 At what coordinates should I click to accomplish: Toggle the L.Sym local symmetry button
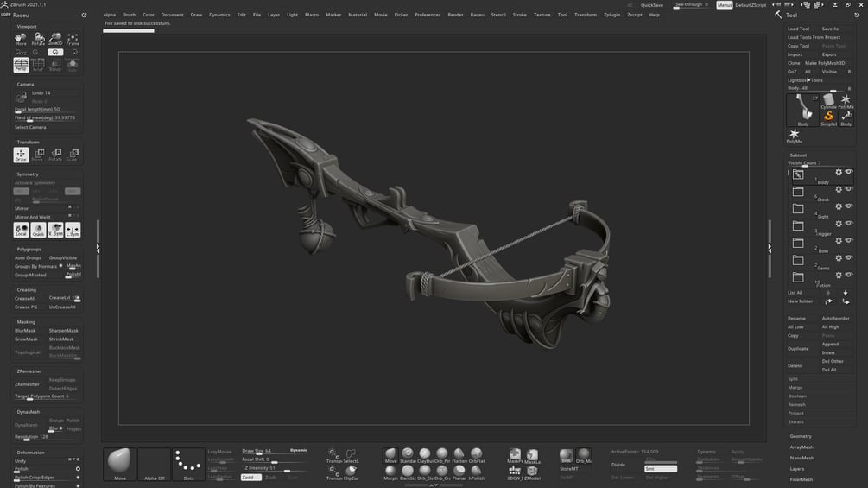(73, 230)
